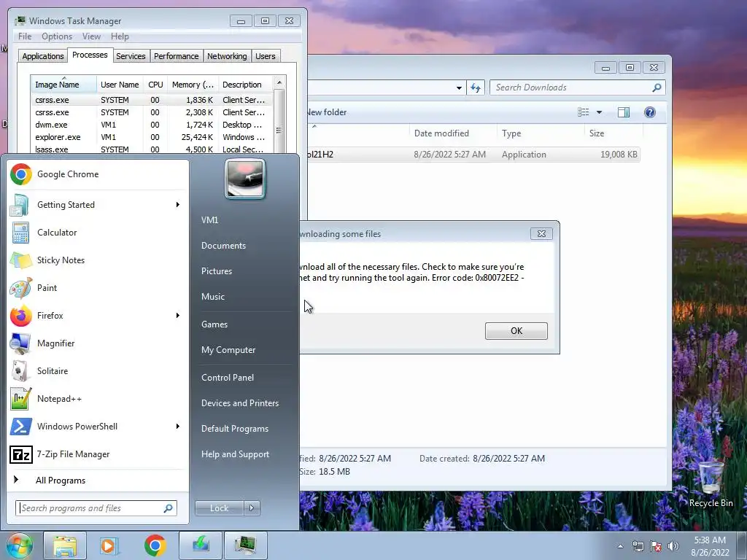Open 7-Zip File Manager

[98, 454]
